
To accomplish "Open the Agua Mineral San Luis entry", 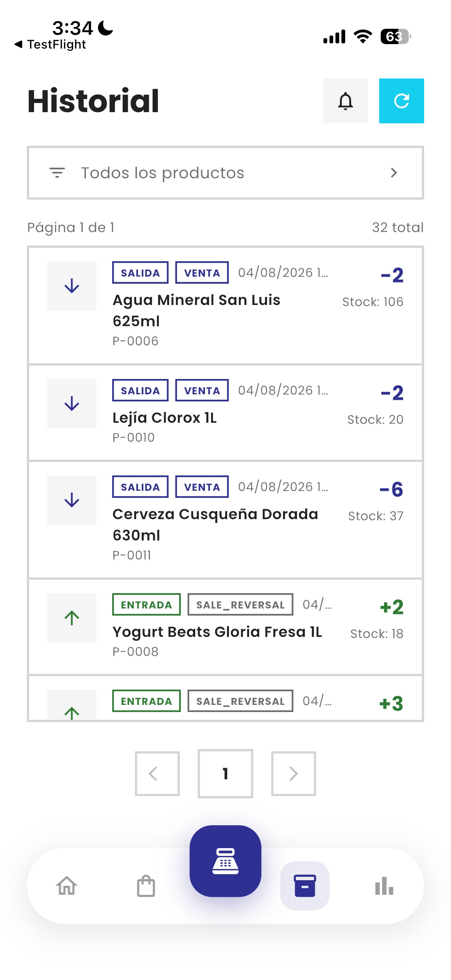I will 225,305.
